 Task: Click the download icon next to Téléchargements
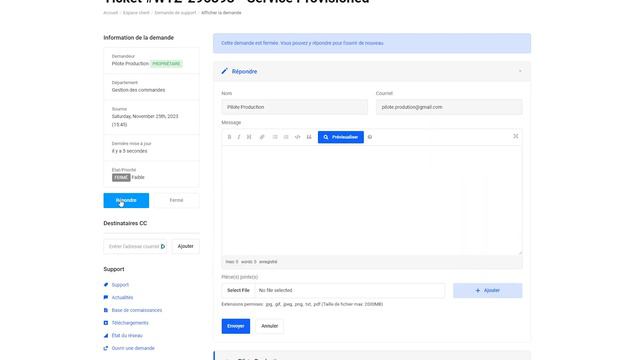click(x=106, y=323)
